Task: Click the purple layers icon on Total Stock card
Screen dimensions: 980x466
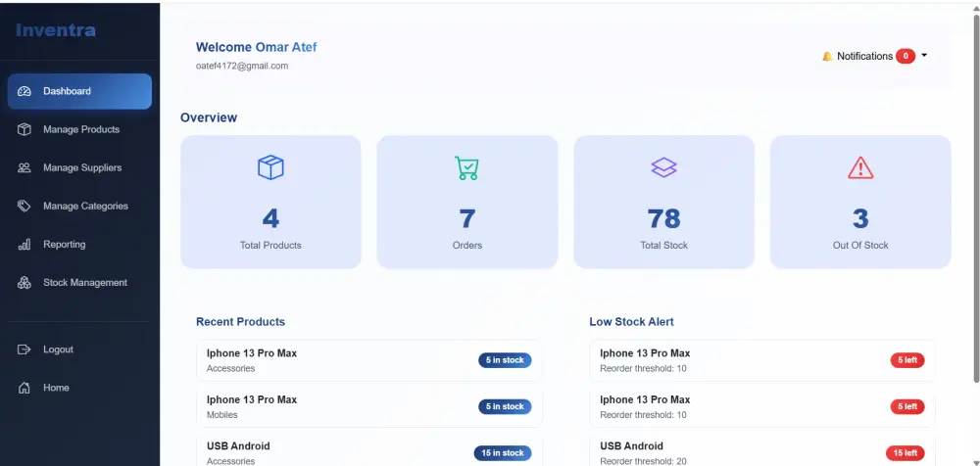Action: tap(663, 167)
